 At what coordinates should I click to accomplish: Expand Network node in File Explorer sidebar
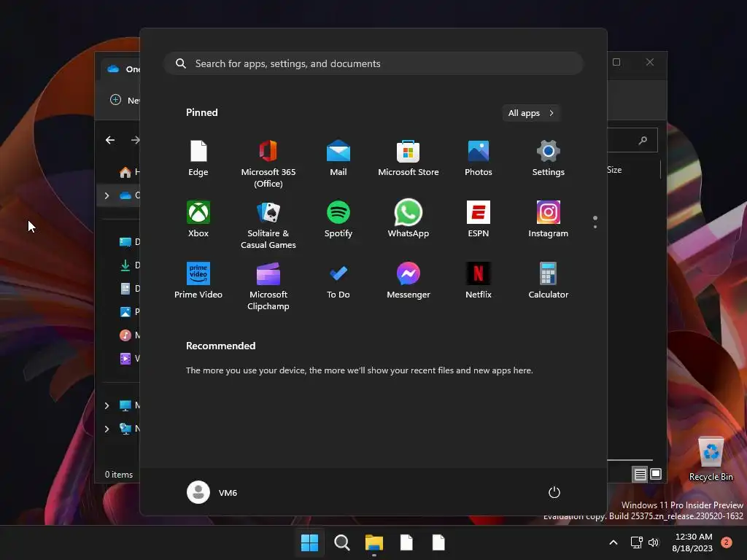point(107,429)
